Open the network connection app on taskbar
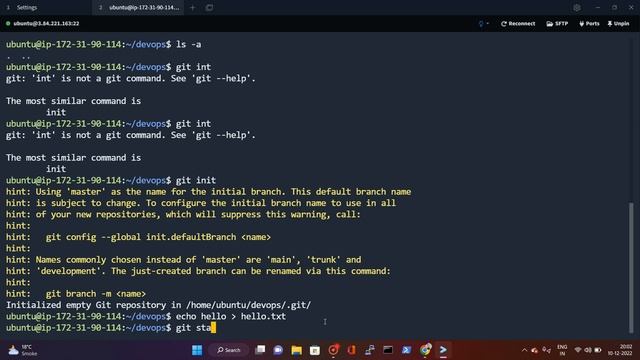 click(x=370, y=350)
